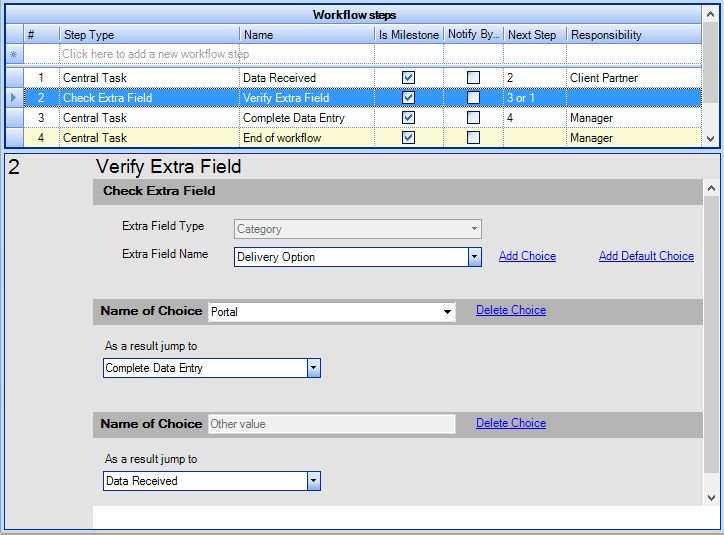Select row header for step 4

[14, 138]
